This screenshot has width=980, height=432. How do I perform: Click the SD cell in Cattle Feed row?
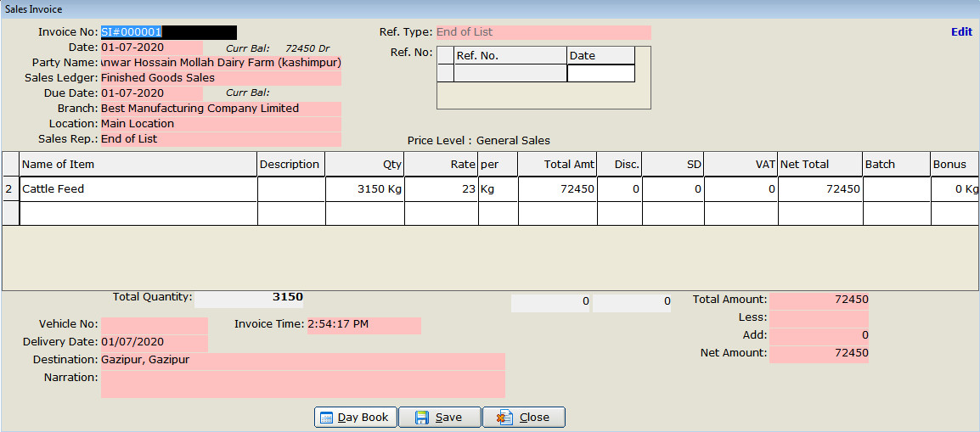(x=673, y=189)
